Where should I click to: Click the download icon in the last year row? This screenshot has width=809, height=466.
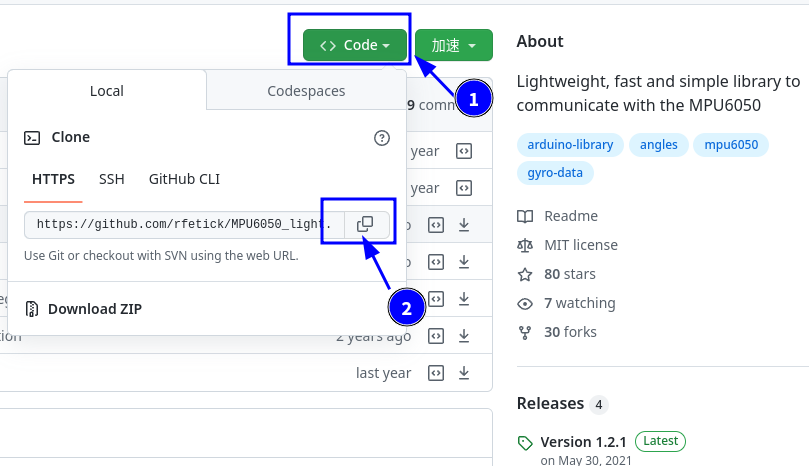coord(464,373)
